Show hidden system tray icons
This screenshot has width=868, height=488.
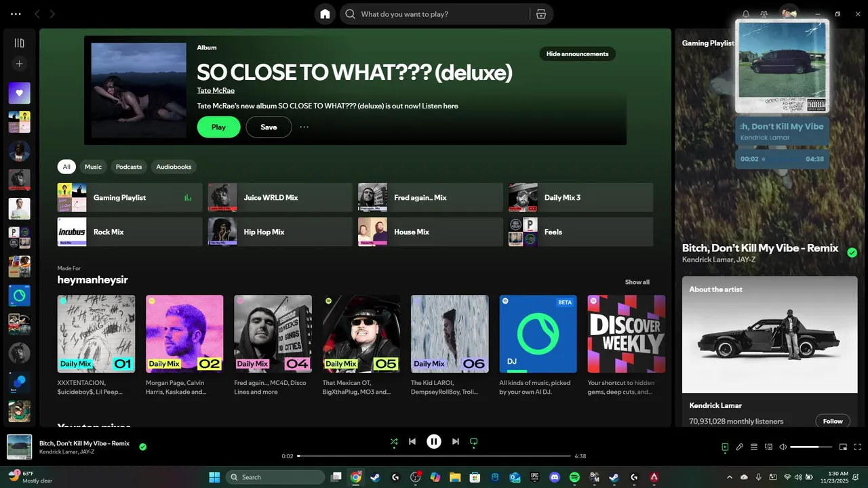coord(730,477)
